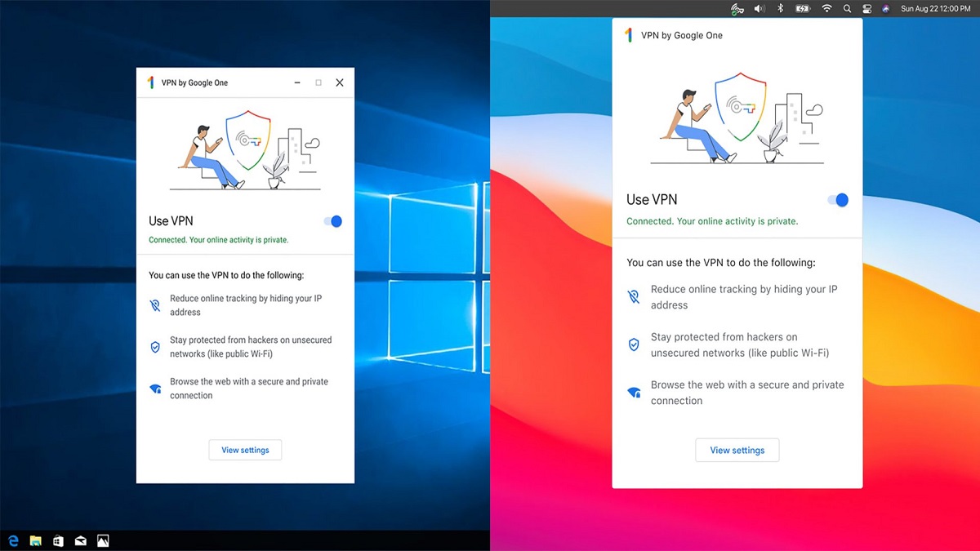Click View settings in the Mac VPN window
Image resolution: width=980 pixels, height=551 pixels.
coord(737,450)
